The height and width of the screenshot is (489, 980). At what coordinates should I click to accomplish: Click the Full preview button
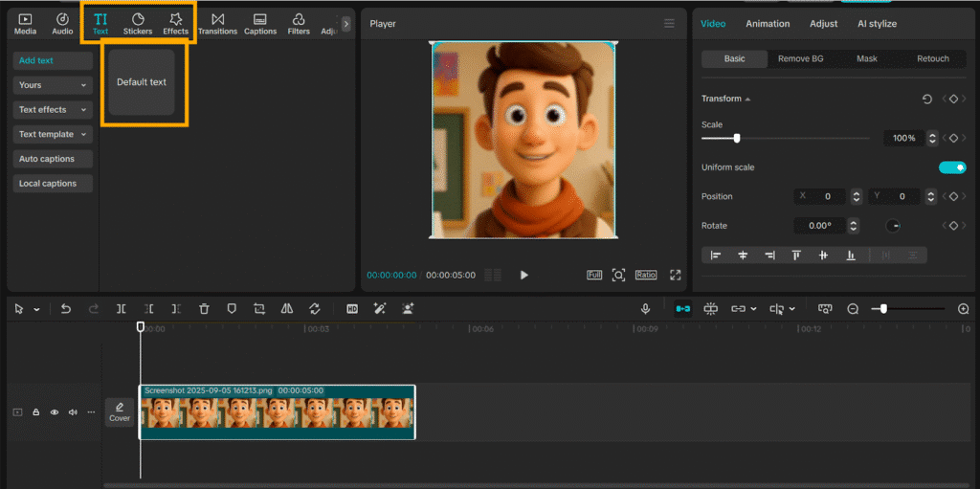pyautogui.click(x=593, y=275)
